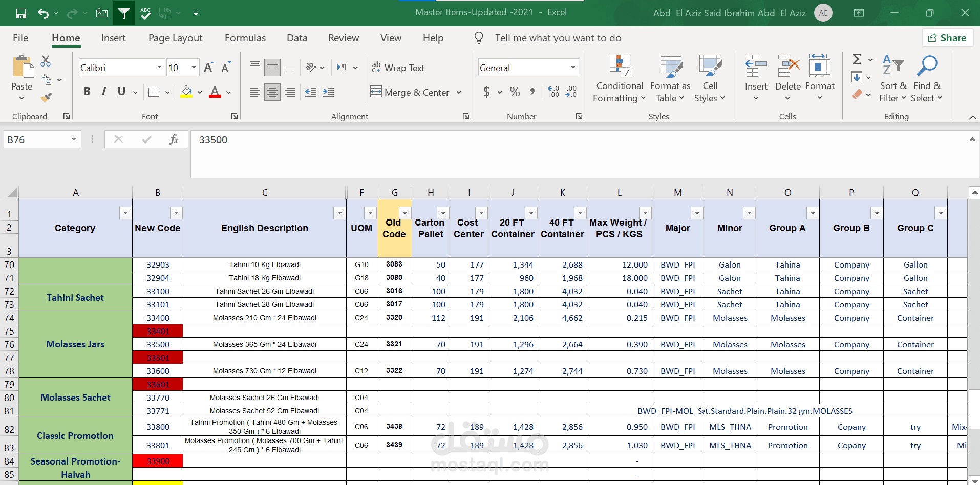Toggle Italic formatting

pos(104,92)
